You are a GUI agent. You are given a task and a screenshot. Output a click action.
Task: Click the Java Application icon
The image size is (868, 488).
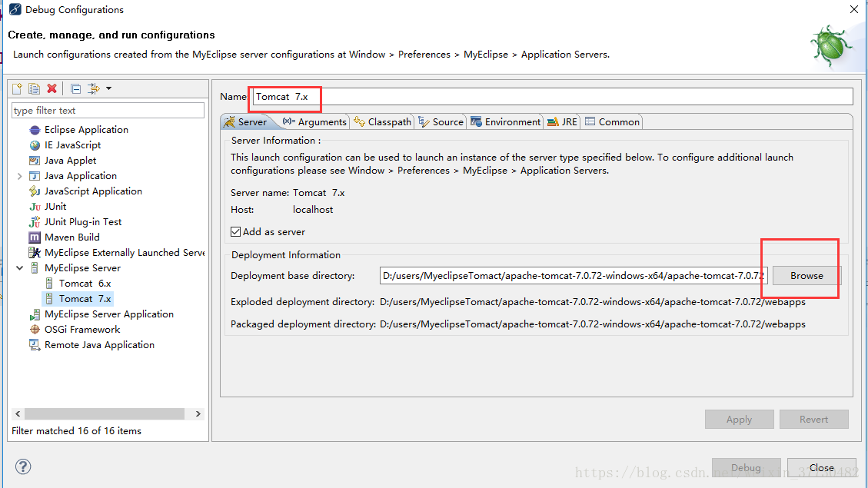point(35,176)
